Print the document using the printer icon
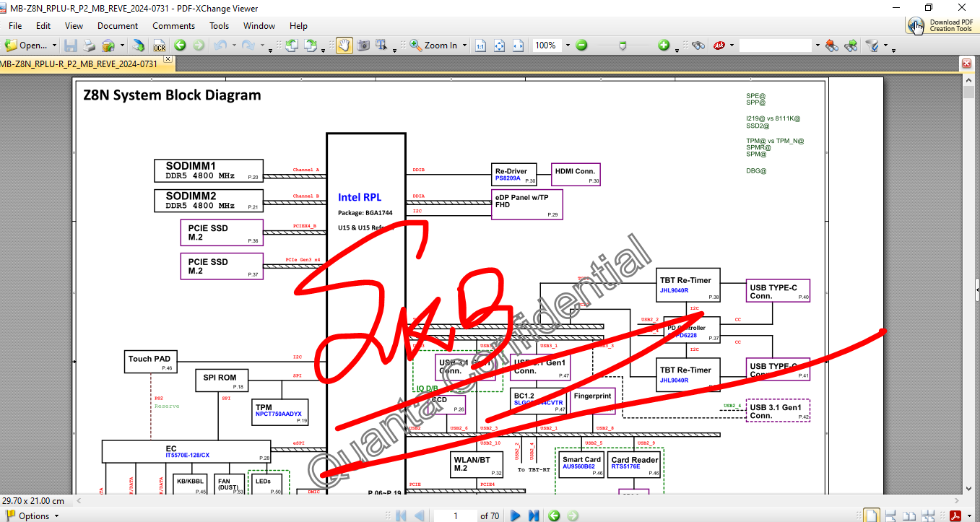The height and width of the screenshot is (522, 980). tap(89, 45)
